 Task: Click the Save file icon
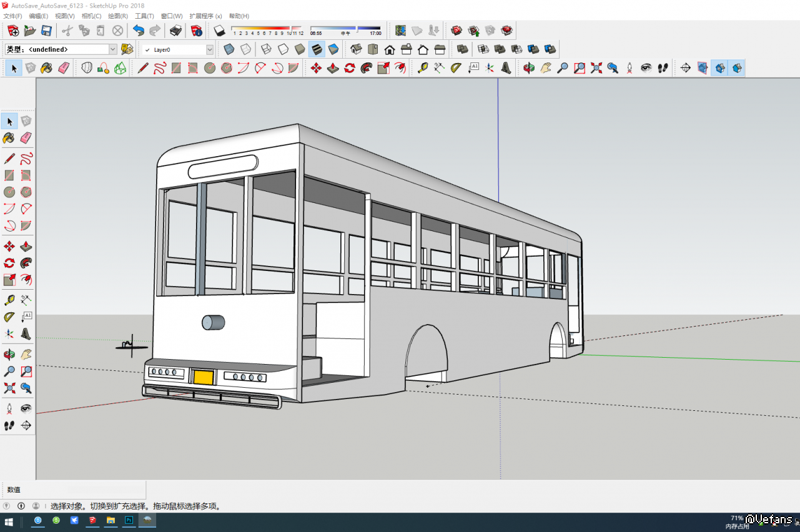pos(46,31)
